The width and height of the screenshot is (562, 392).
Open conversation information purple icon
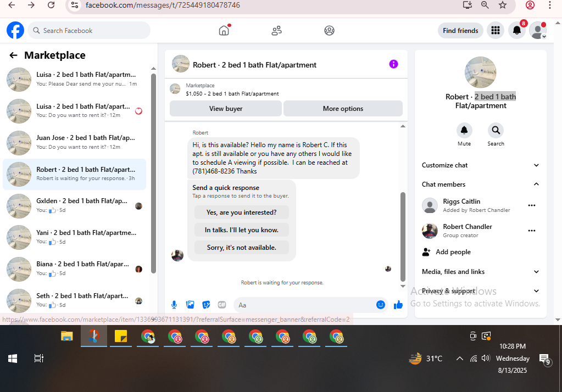pos(393,64)
